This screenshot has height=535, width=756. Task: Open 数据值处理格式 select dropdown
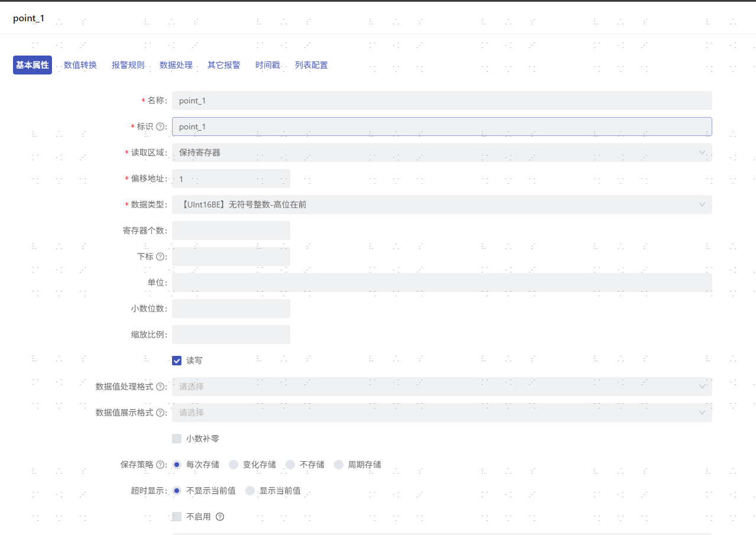442,387
